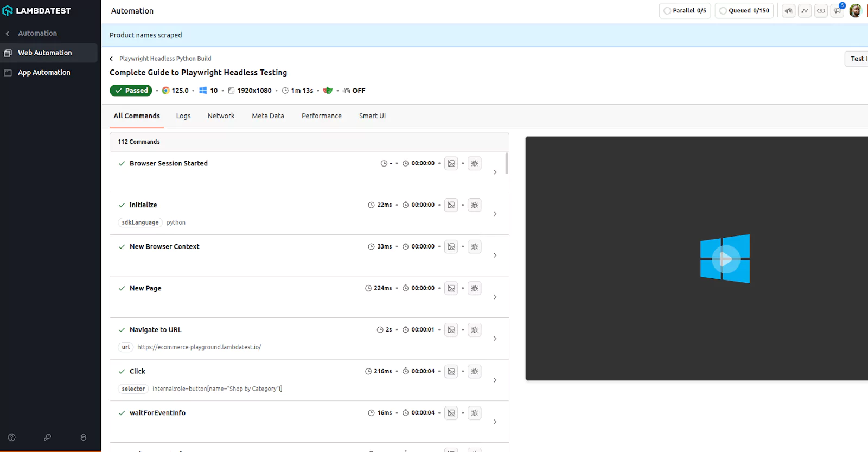This screenshot has height=452, width=868.
Task: Open settings icon at sidebar bottom
Action: [x=84, y=437]
